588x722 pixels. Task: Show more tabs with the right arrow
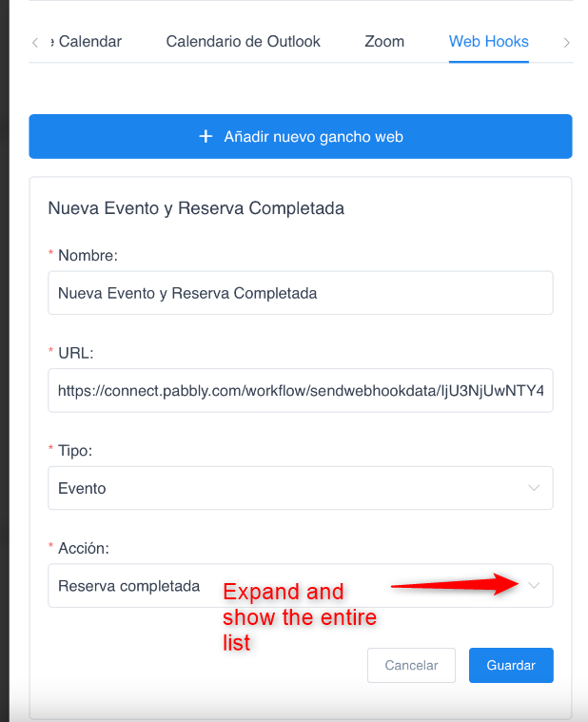coord(566,43)
